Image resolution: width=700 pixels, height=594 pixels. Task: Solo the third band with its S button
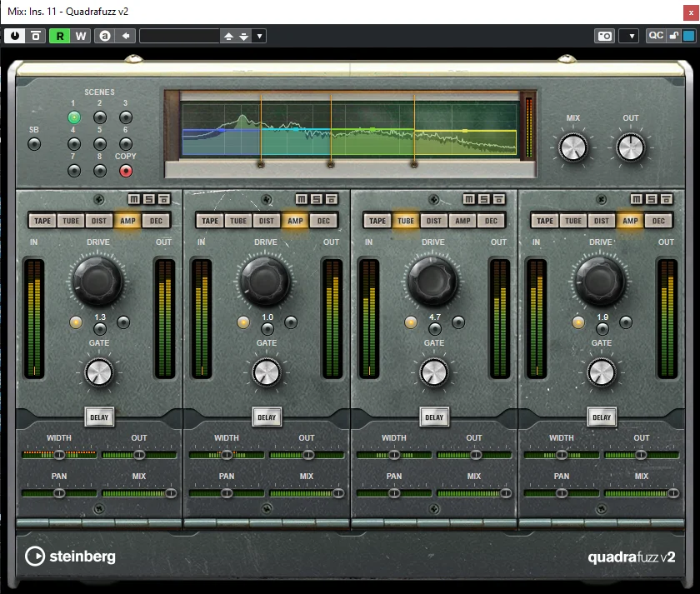coord(484,198)
